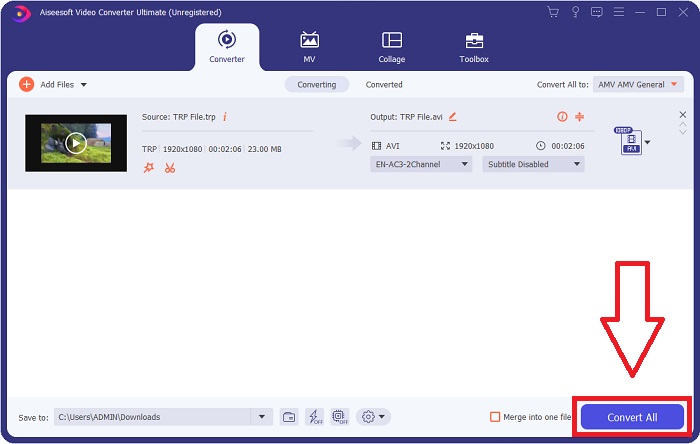700x444 pixels.
Task: Expand the Save to path dropdown
Action: point(262,417)
